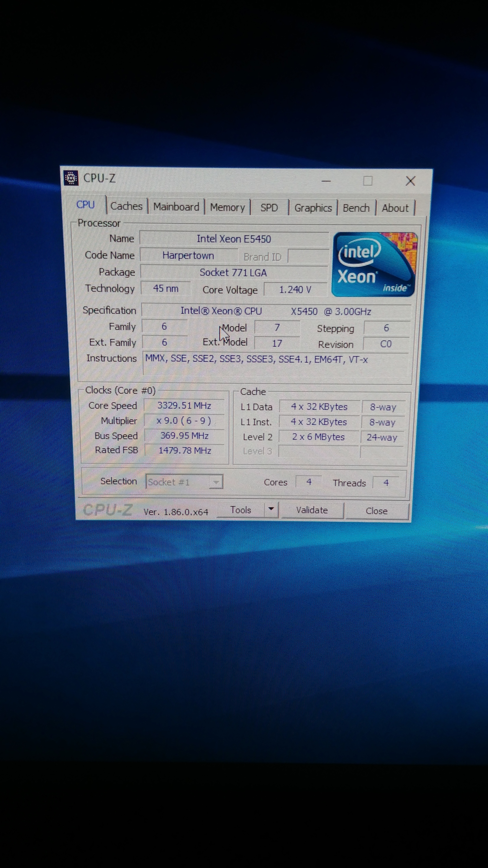Screen dimensions: 488x868
Task: Go to the SPD tab
Action: [x=269, y=207]
